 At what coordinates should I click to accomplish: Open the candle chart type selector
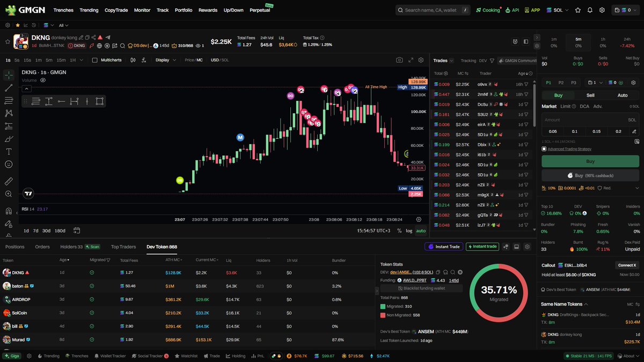coord(133,60)
